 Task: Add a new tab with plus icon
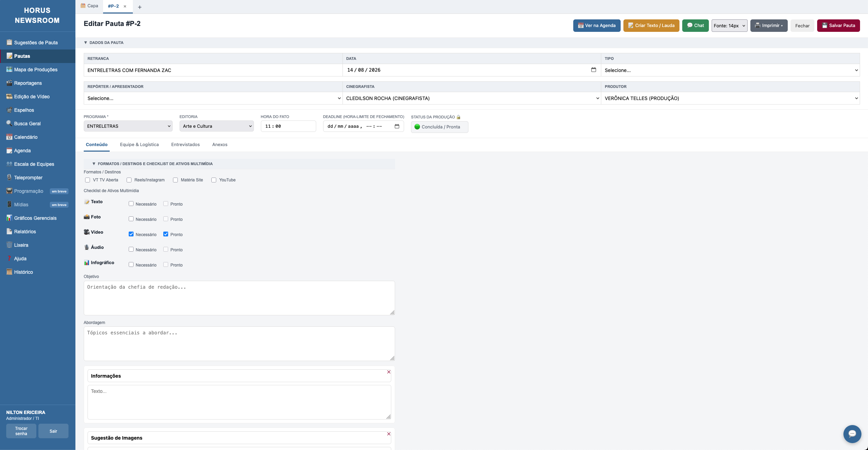pyautogui.click(x=140, y=7)
